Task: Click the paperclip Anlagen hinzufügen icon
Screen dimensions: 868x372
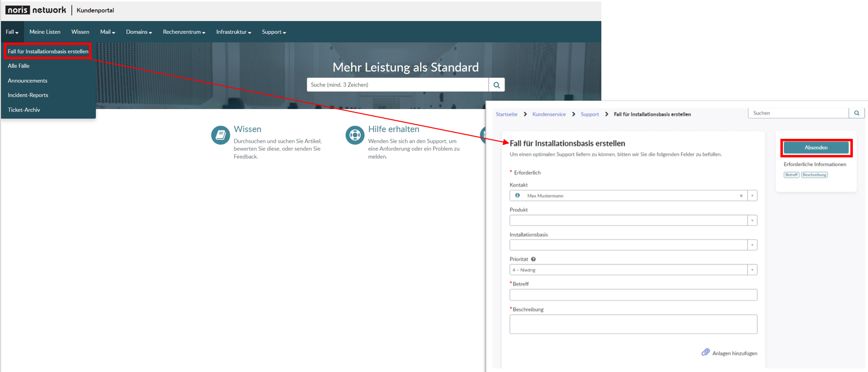Action: (x=706, y=352)
